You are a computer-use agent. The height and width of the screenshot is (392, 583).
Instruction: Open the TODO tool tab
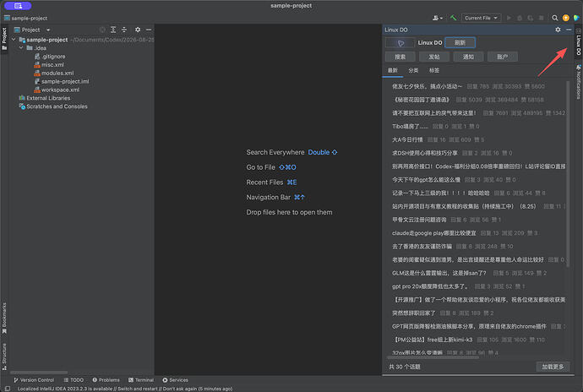click(x=74, y=379)
